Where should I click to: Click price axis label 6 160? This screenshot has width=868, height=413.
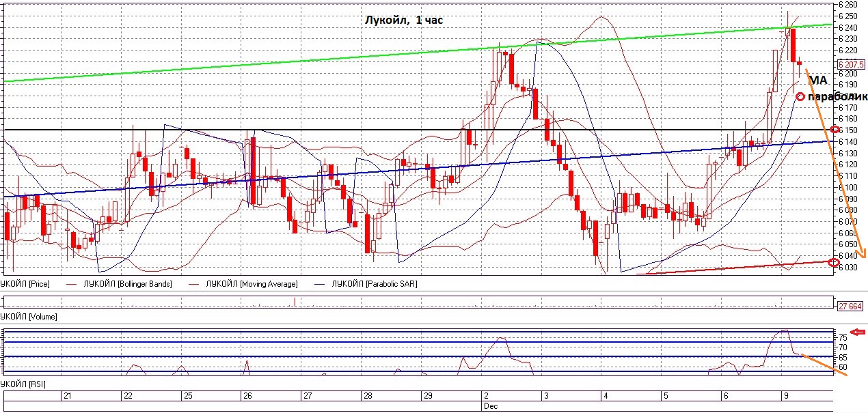tap(848, 119)
